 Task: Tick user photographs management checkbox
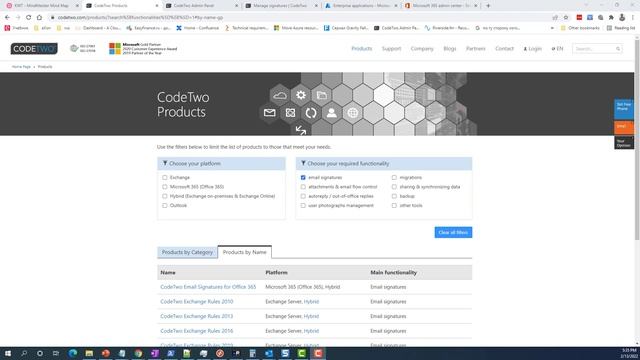tap(303, 206)
